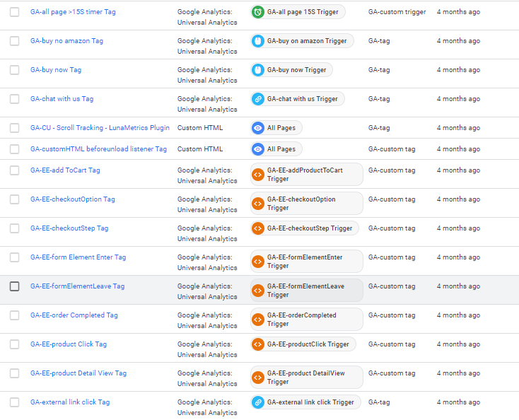Check the Scroll Tracking LunaMetrics Plugin row checkbox
The image size is (519, 420).
tap(15, 128)
